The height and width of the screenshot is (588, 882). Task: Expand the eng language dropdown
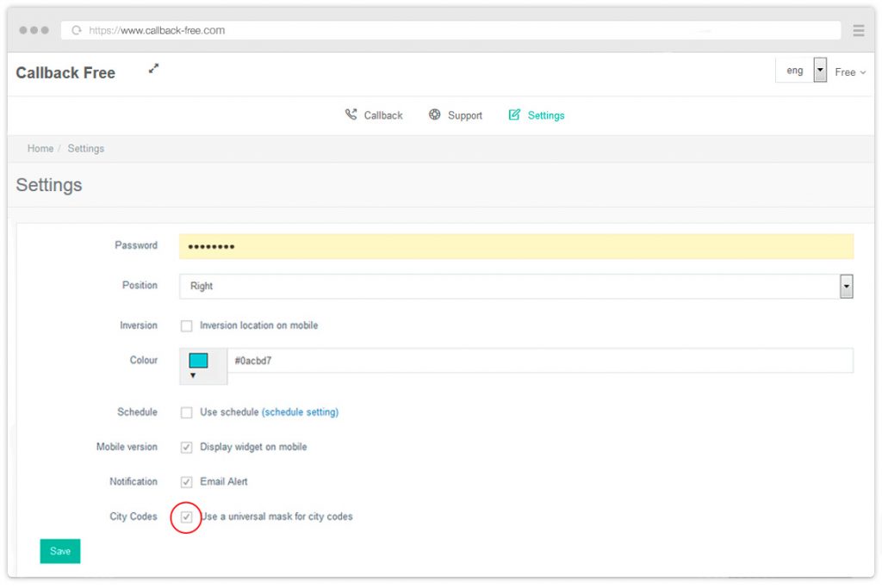pyautogui.click(x=819, y=70)
